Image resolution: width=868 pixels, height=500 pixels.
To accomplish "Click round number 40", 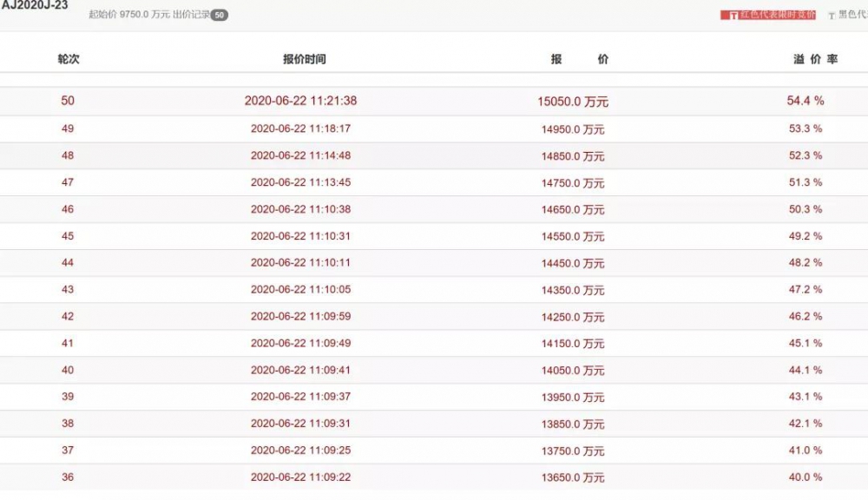I will pyautogui.click(x=68, y=370).
